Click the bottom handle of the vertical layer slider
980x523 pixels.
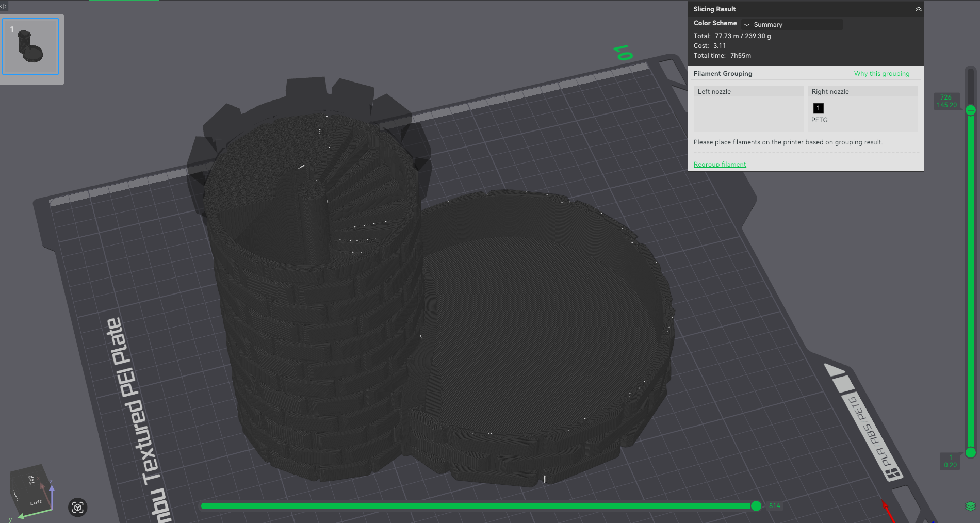coord(971,452)
